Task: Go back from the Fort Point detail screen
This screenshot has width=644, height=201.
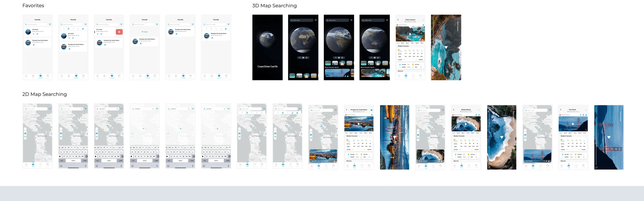Action: click(x=561, y=110)
